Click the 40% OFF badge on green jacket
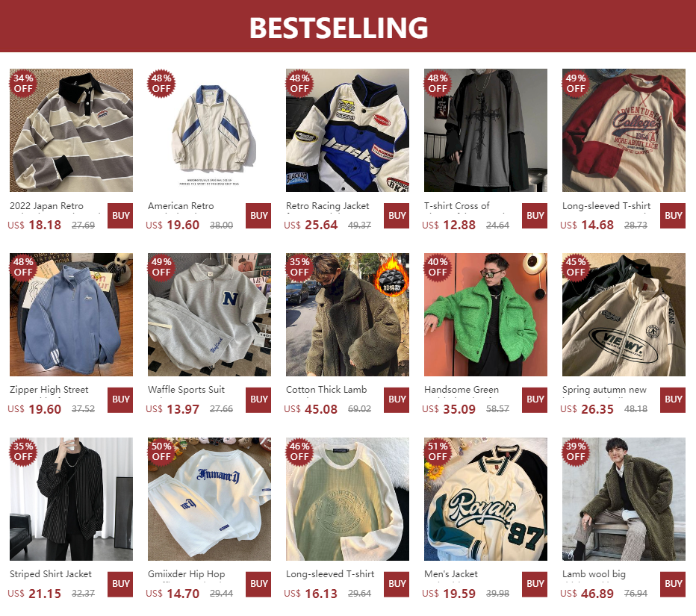The height and width of the screenshot is (616, 696). tap(438, 267)
